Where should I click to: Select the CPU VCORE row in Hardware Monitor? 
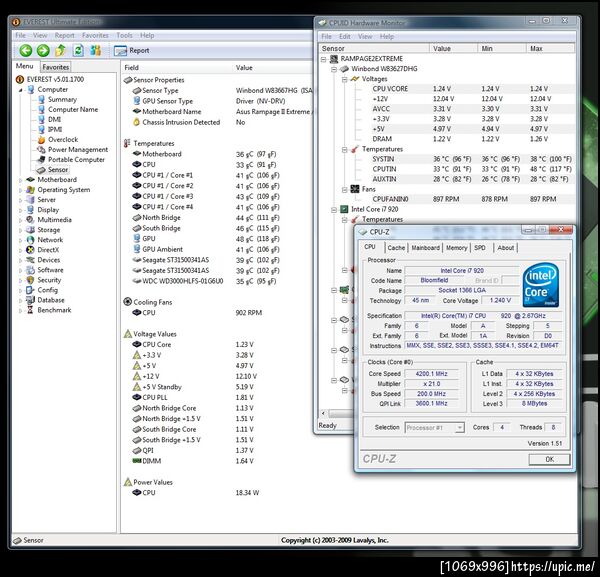(473, 89)
